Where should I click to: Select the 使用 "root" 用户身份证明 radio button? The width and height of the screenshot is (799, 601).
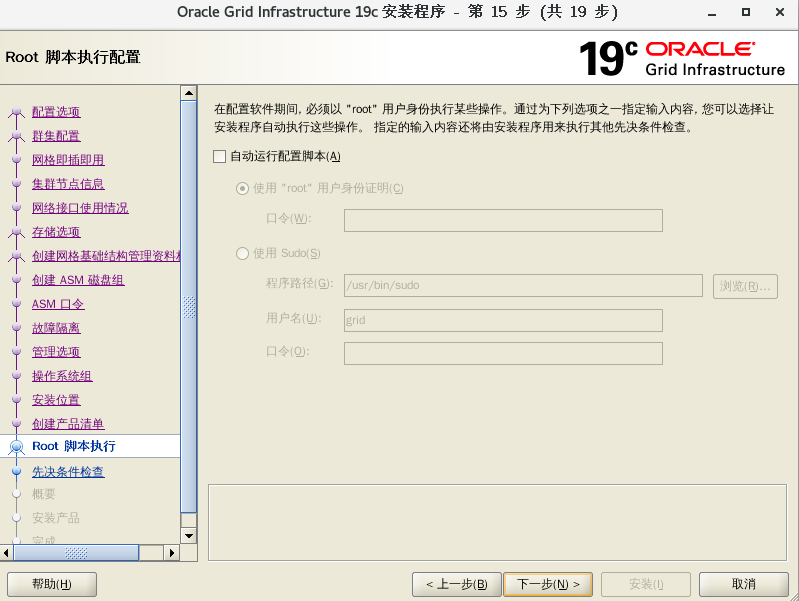click(242, 189)
